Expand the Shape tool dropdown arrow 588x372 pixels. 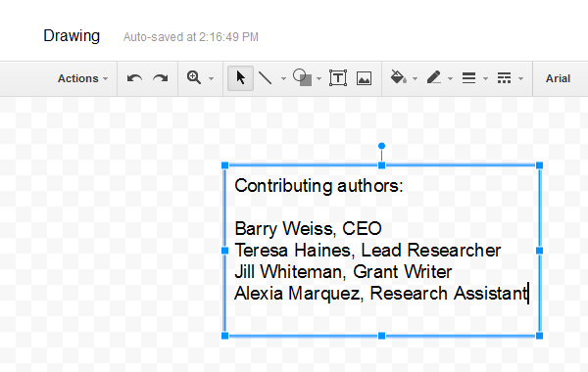(318, 78)
